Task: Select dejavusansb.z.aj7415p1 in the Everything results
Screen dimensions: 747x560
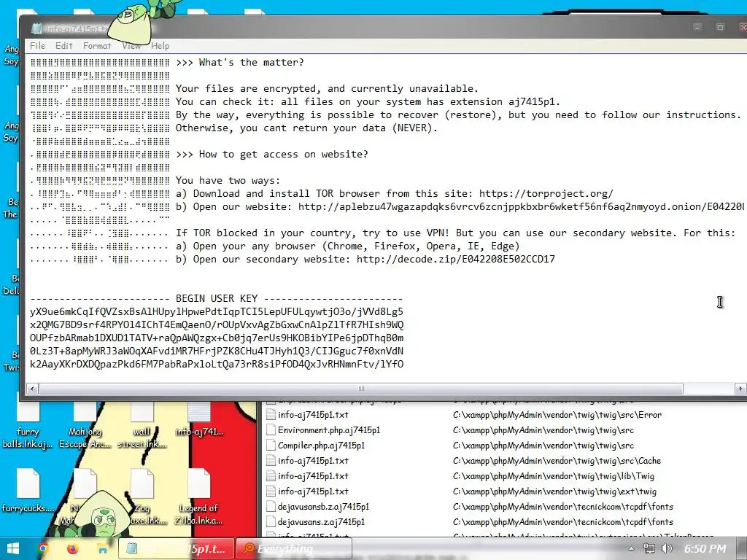Action: 323,507
